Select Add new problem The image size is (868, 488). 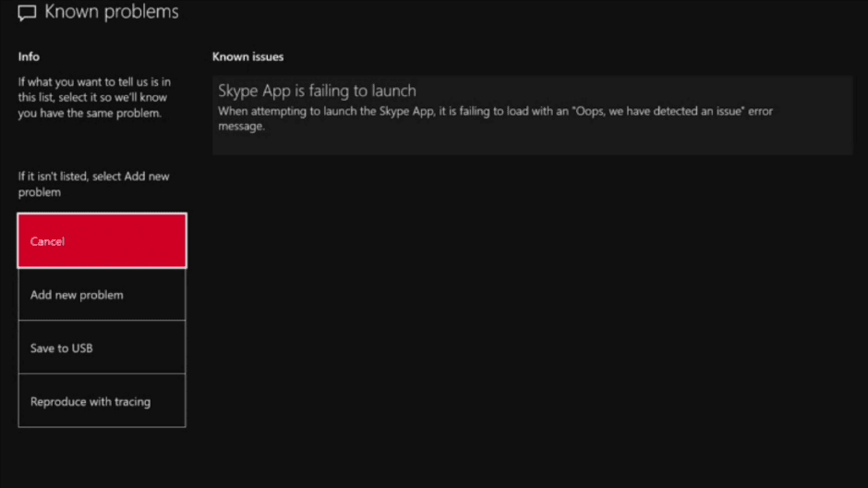click(x=102, y=295)
